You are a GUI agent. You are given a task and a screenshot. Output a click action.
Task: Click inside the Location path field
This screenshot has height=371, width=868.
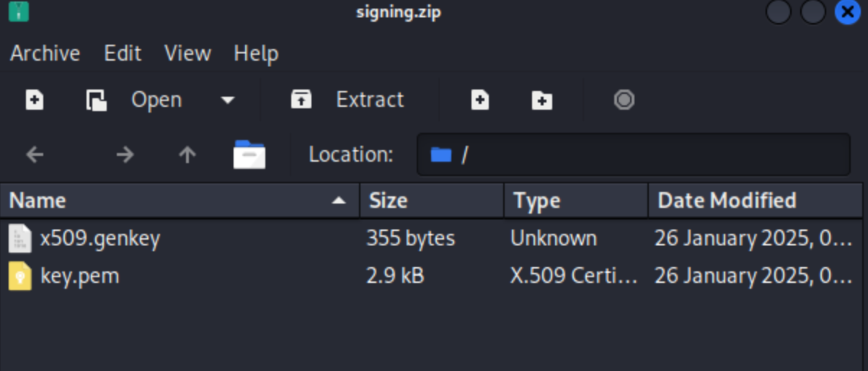(649, 154)
